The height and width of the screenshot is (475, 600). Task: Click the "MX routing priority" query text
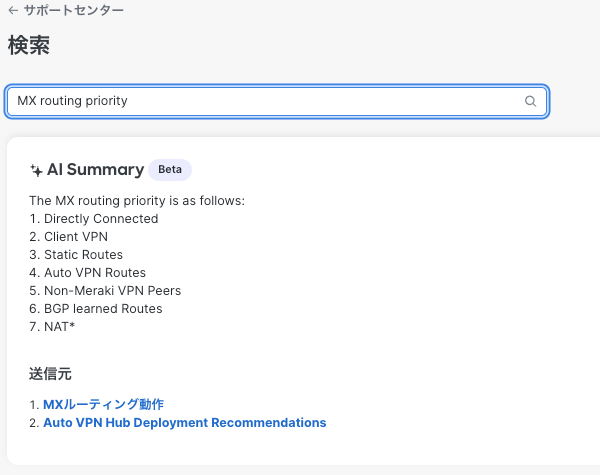pyautogui.click(x=73, y=101)
